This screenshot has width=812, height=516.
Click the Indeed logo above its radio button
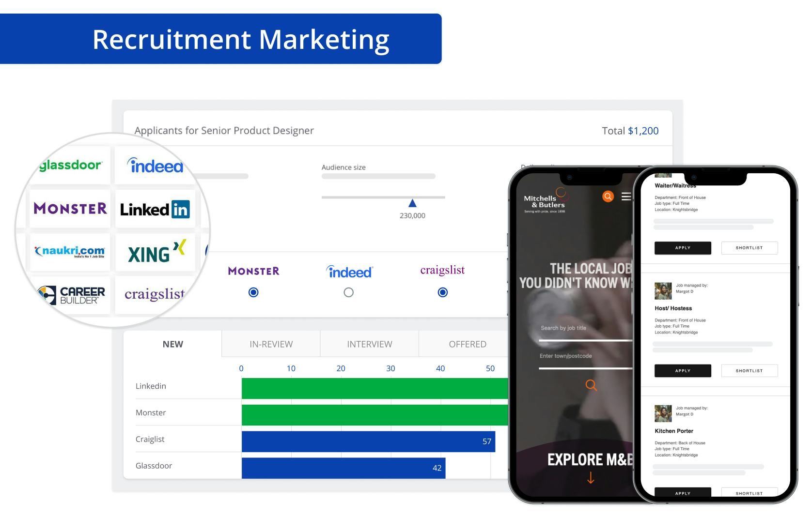(x=349, y=272)
